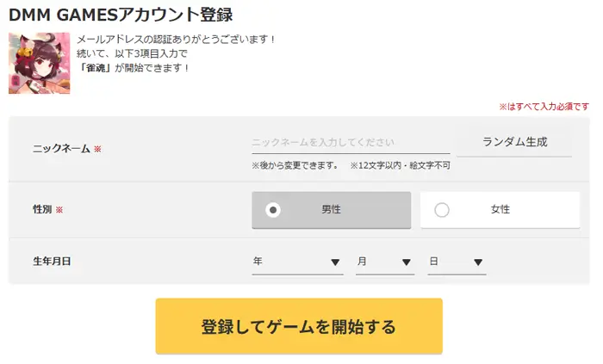
Task: Click the red ※ mark beside 性別
Action: pos(59,210)
